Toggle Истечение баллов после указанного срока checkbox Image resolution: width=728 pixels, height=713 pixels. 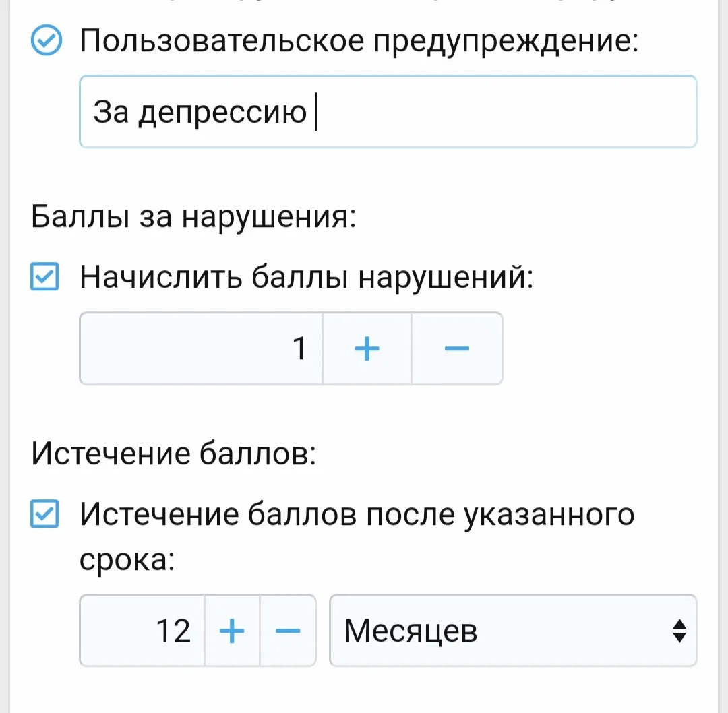[x=45, y=515]
